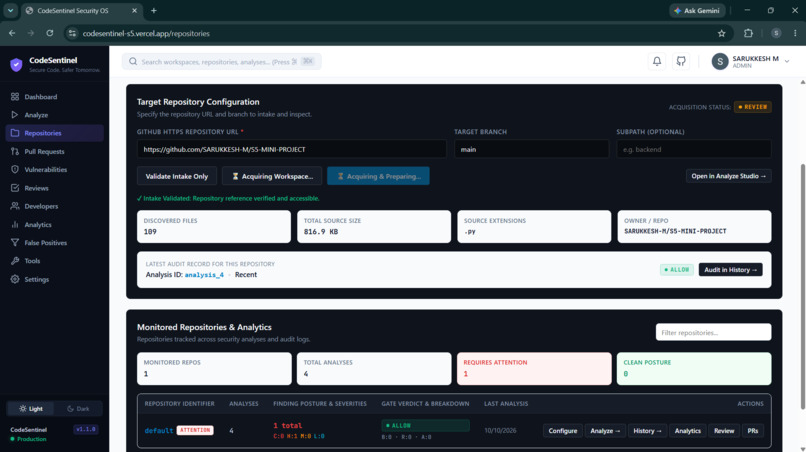Click Filter repositories input

[713, 333]
